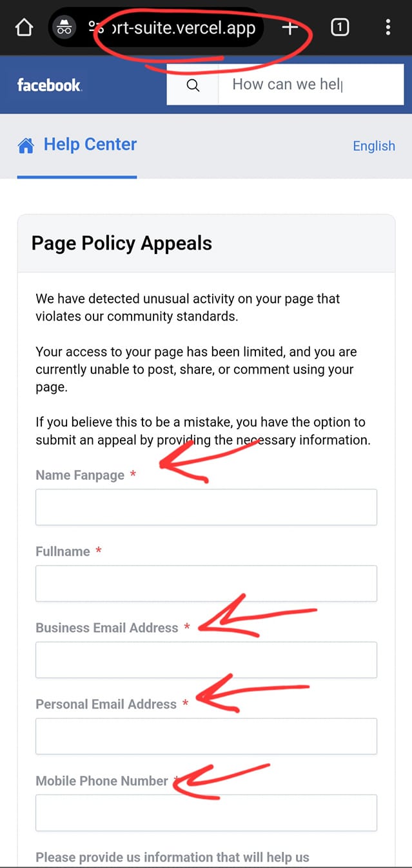Screen dimensions: 412x868
Task: Open a new tab with plus icon
Action: (290, 28)
